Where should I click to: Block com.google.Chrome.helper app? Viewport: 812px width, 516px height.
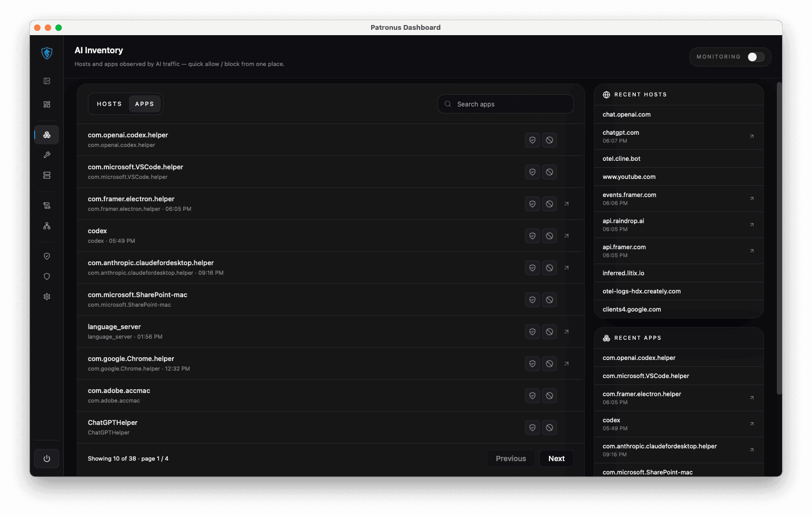pos(549,364)
